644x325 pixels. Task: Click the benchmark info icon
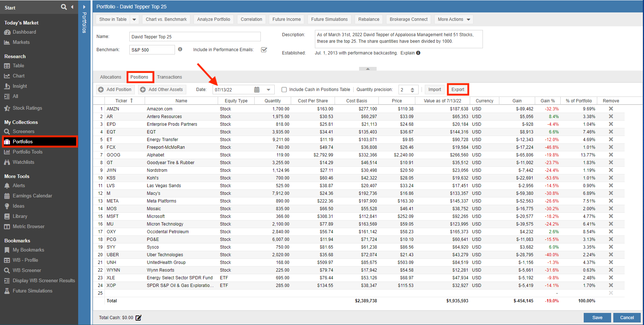click(180, 49)
